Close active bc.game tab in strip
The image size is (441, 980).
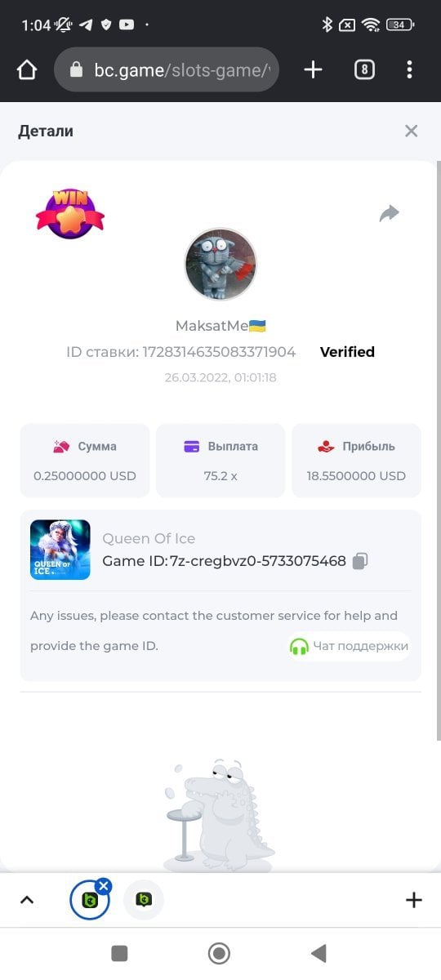pyautogui.click(x=103, y=886)
